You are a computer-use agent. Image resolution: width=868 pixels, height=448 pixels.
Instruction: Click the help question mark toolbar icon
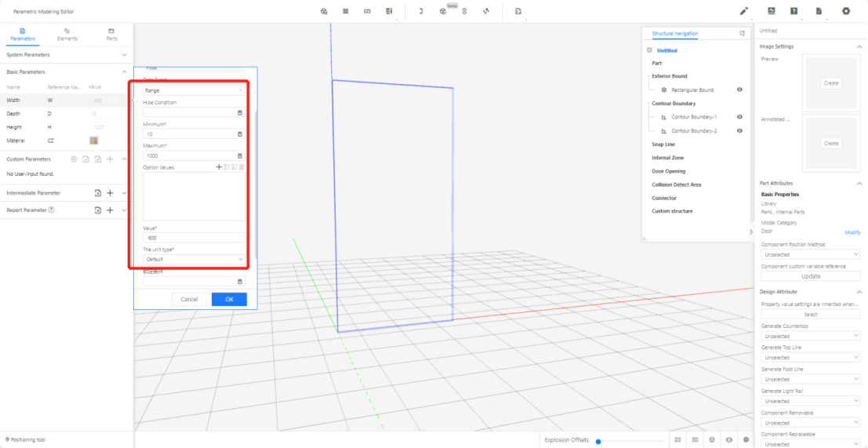794,11
